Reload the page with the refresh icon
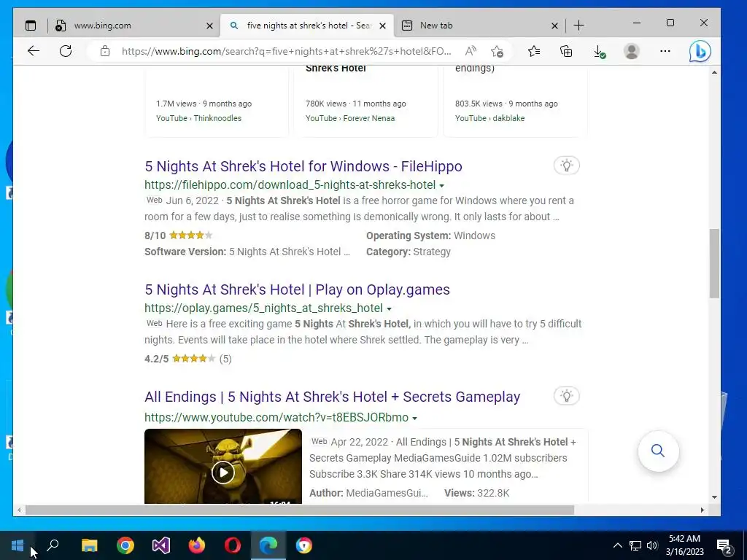 tap(66, 51)
